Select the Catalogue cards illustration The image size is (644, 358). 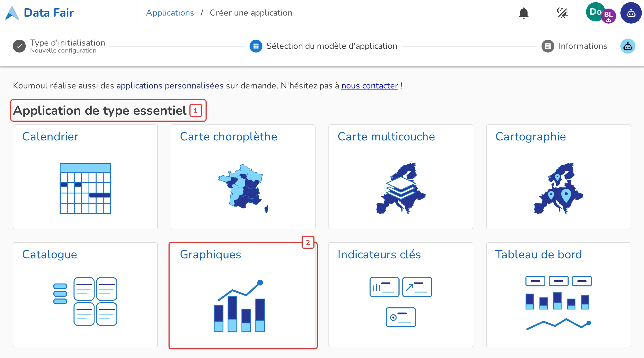85,301
